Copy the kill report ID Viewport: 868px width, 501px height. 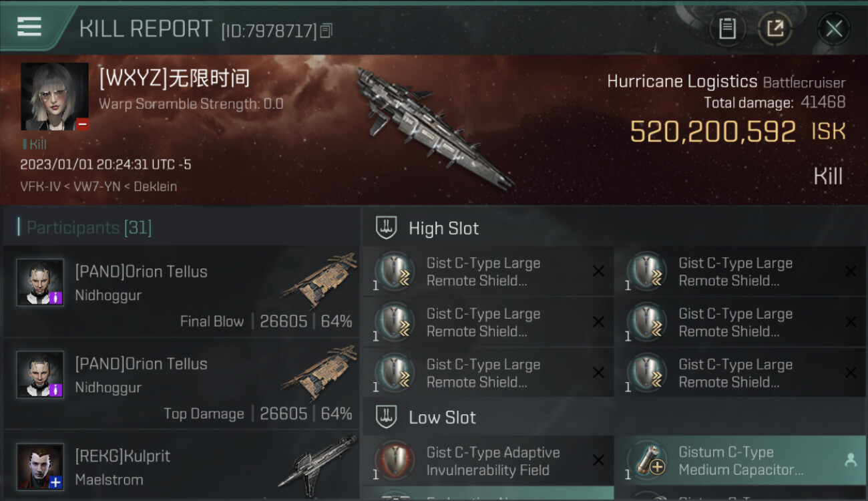pos(327,31)
